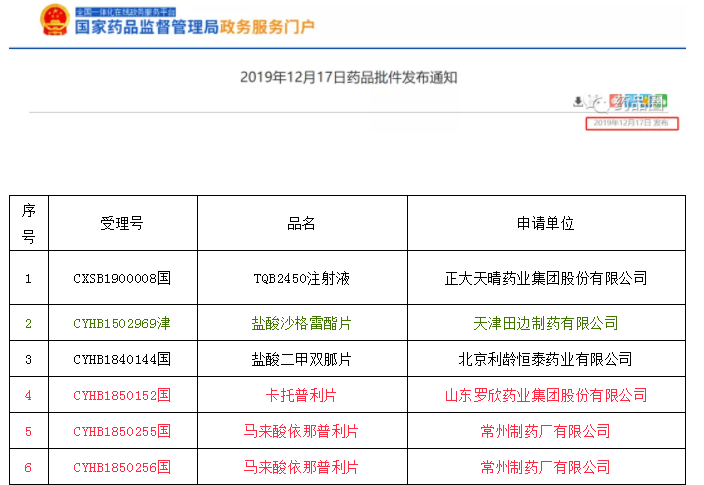The image size is (704, 485).
Task: Open the 国家药品监督管理局政务服务门户 header title
Action: pos(194,27)
